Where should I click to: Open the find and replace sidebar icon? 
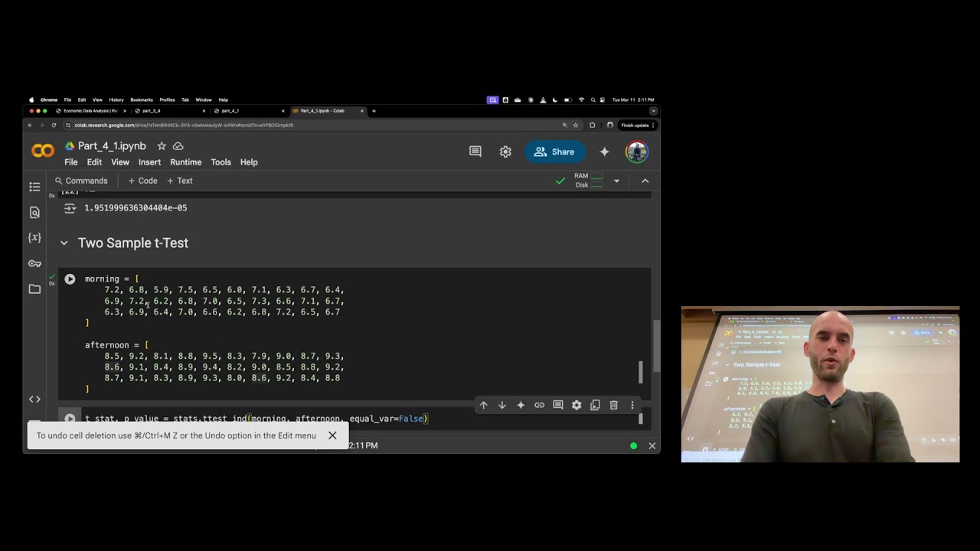tap(34, 212)
